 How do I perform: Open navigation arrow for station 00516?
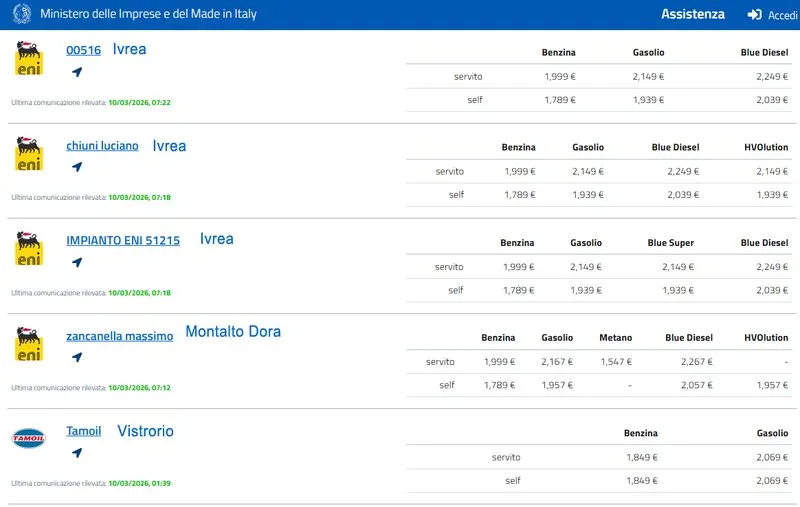(77, 72)
